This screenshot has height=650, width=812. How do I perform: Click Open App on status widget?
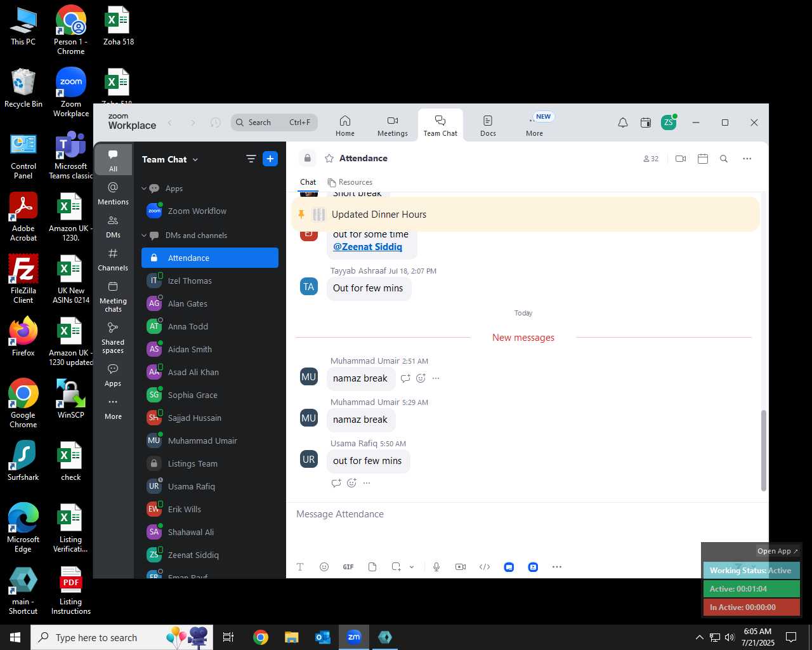(x=778, y=551)
